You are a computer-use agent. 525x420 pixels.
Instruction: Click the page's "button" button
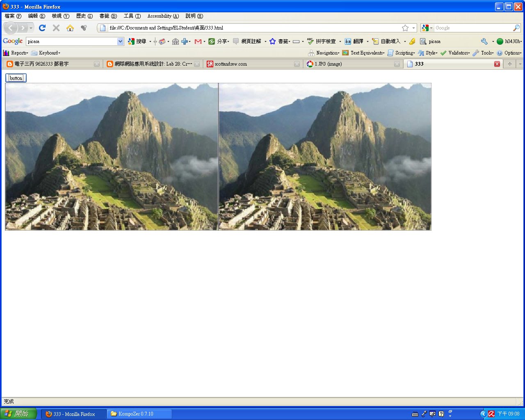(x=16, y=78)
